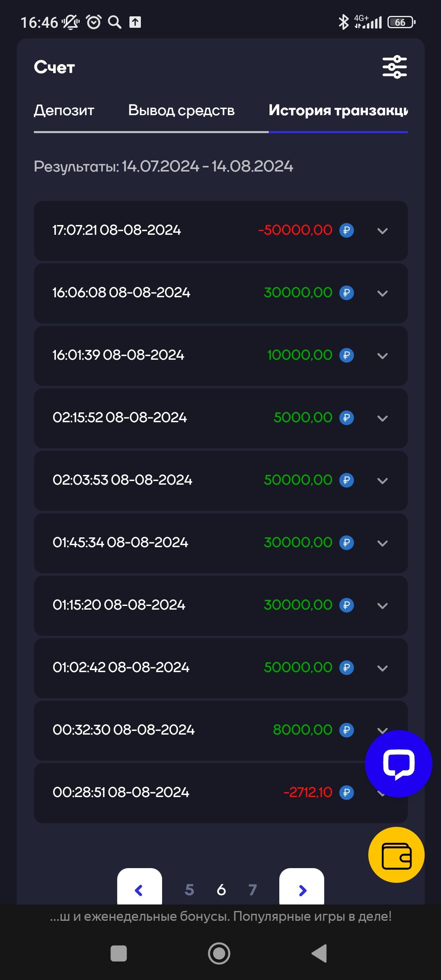Open the filter settings sliders icon
Image resolution: width=441 pixels, height=980 pixels.
[394, 67]
